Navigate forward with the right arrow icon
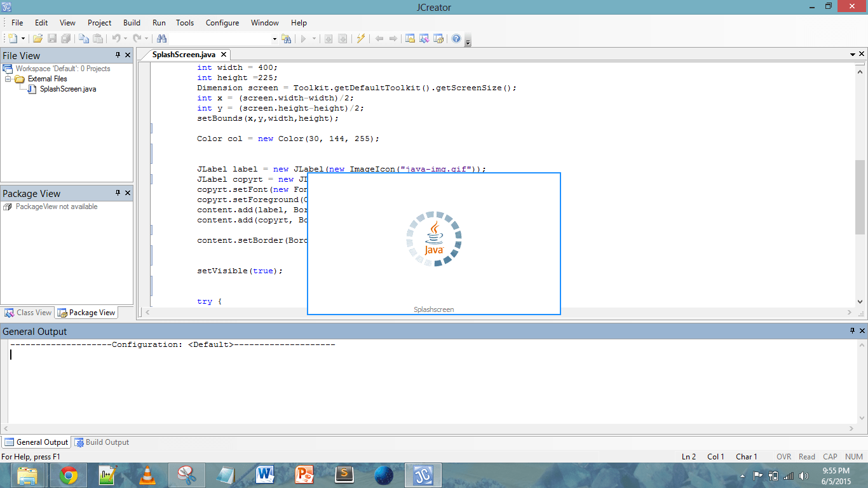 click(x=393, y=39)
